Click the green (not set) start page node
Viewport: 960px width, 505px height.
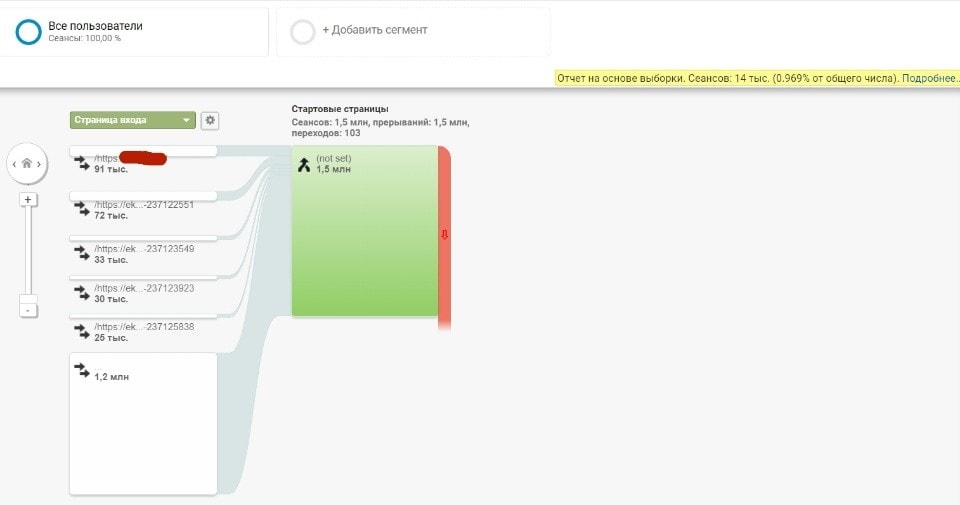(365, 231)
